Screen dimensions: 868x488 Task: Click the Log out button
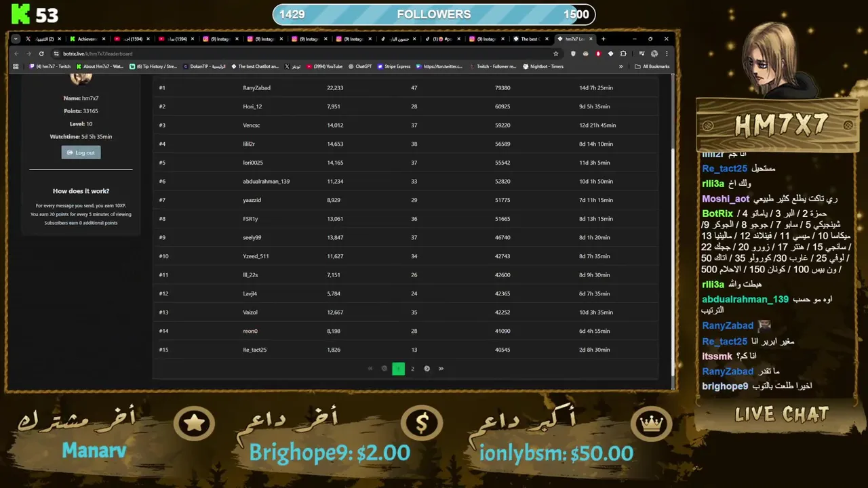(x=81, y=152)
